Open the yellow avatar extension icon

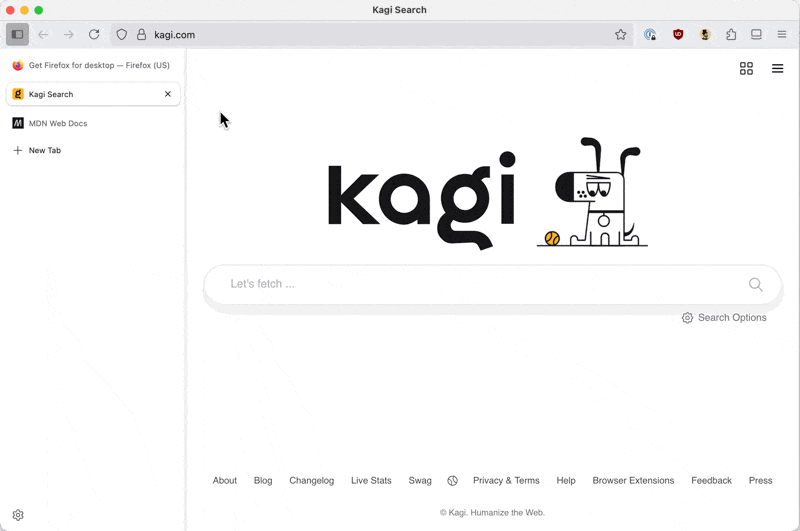coord(705,35)
